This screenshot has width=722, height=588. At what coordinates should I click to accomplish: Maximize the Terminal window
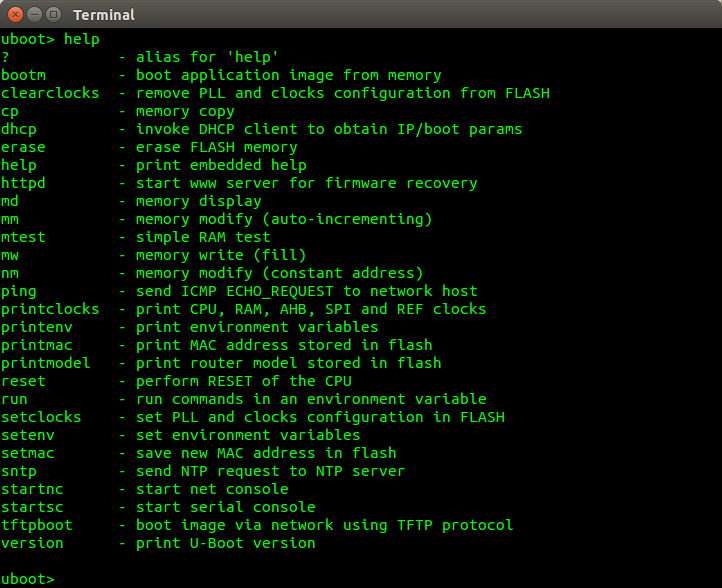click(x=52, y=15)
